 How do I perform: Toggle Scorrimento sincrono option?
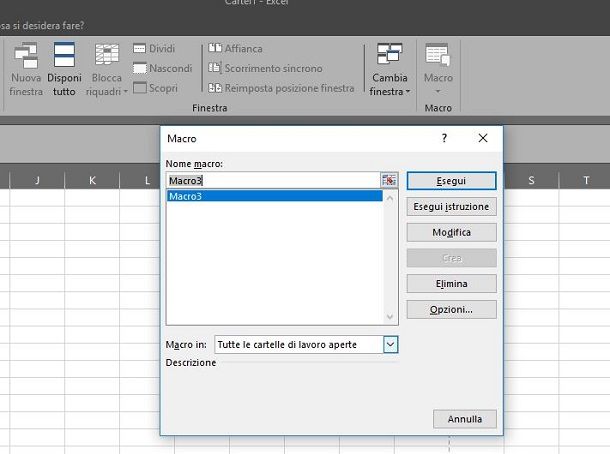click(x=265, y=68)
